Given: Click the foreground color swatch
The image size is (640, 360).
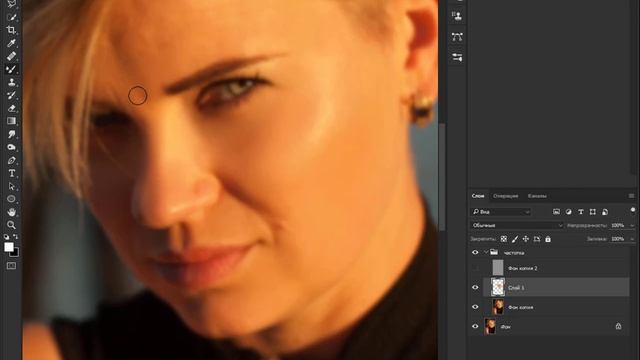Looking at the screenshot, I should pos(9,247).
